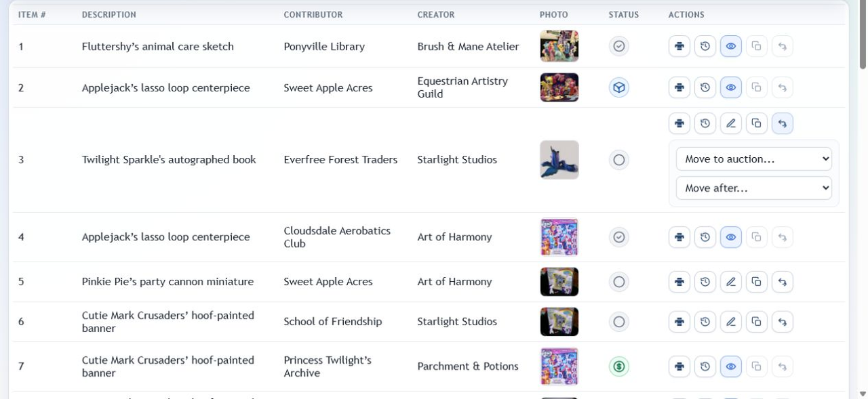Image resolution: width=868 pixels, height=399 pixels.
Task: Toggle the empty status circle for item 5
Action: tap(618, 282)
